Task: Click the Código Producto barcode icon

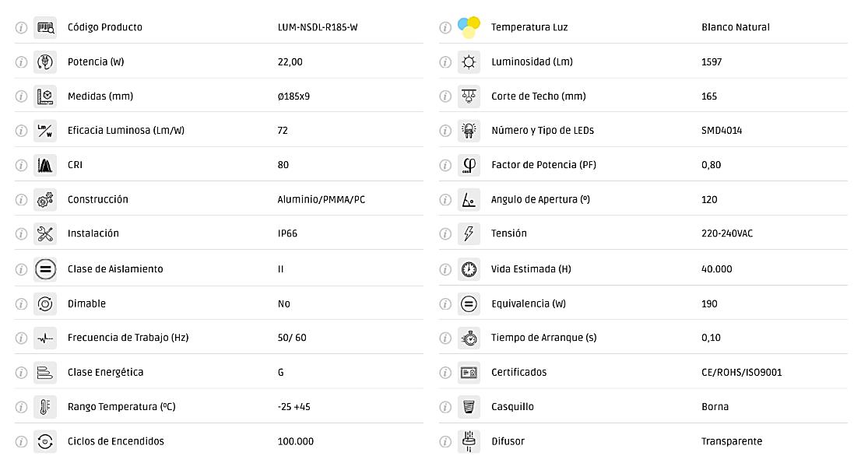Action: coord(45,27)
